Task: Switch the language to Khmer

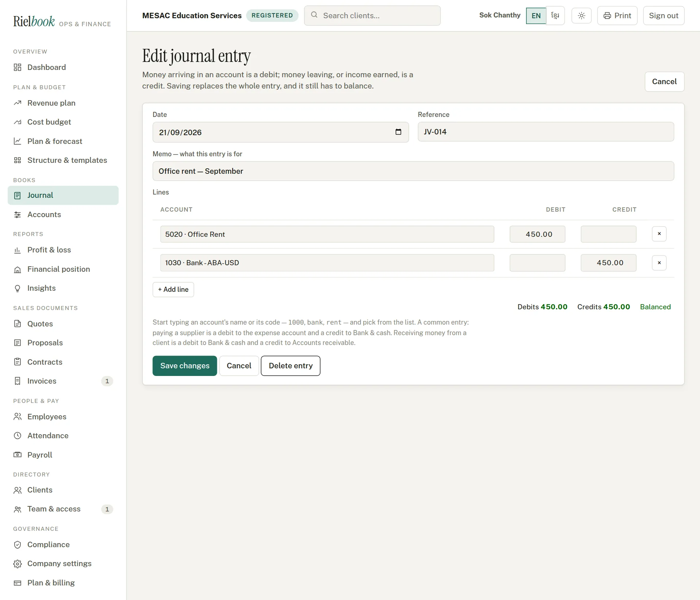Action: [555, 16]
